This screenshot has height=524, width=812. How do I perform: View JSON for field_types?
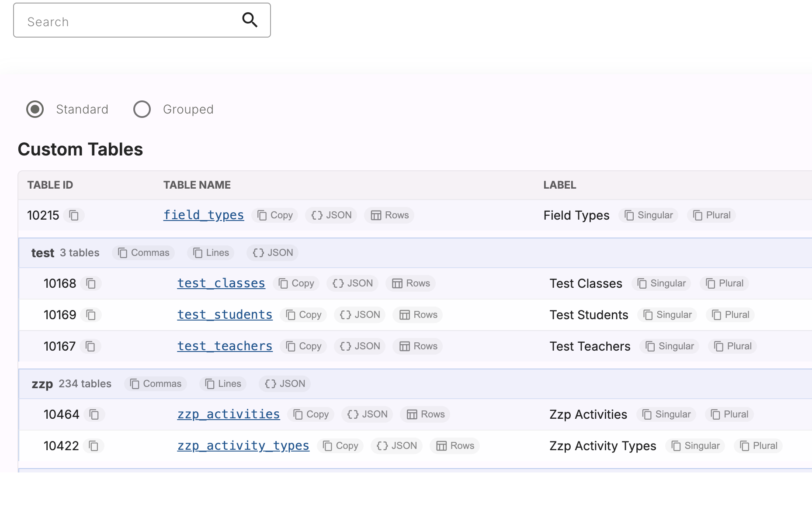(331, 215)
